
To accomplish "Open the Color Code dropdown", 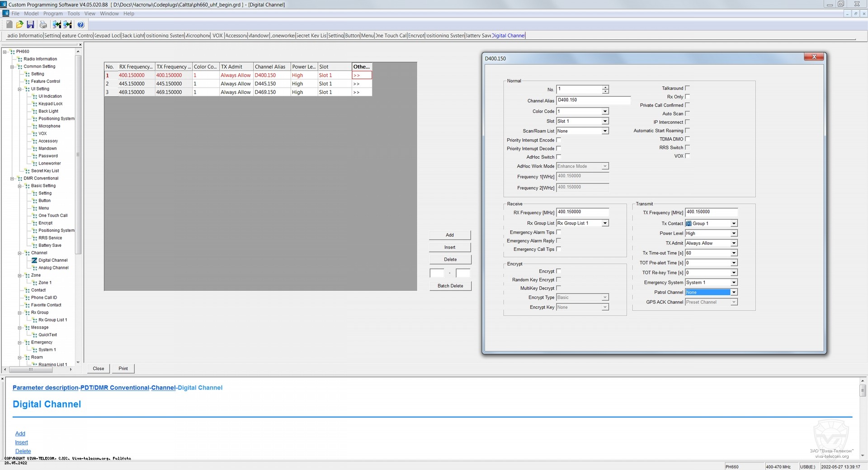I will [605, 111].
